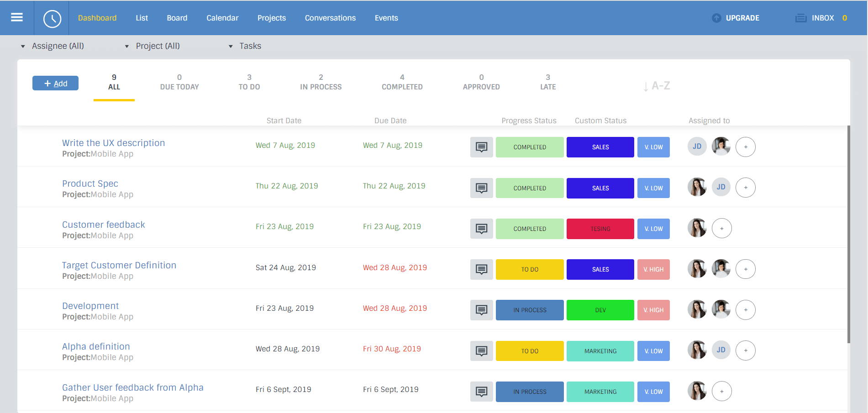Add assignee to Development task
This screenshot has width=868, height=413.
coord(746,310)
